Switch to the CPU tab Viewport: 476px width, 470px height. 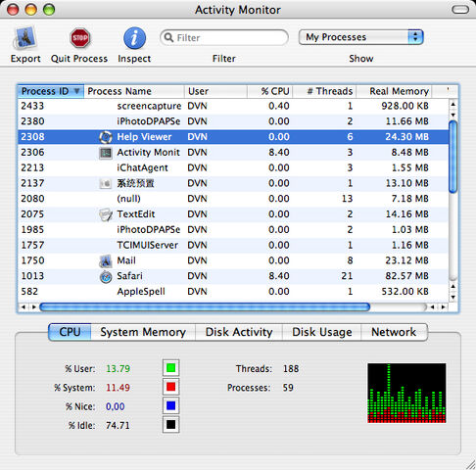tap(70, 332)
